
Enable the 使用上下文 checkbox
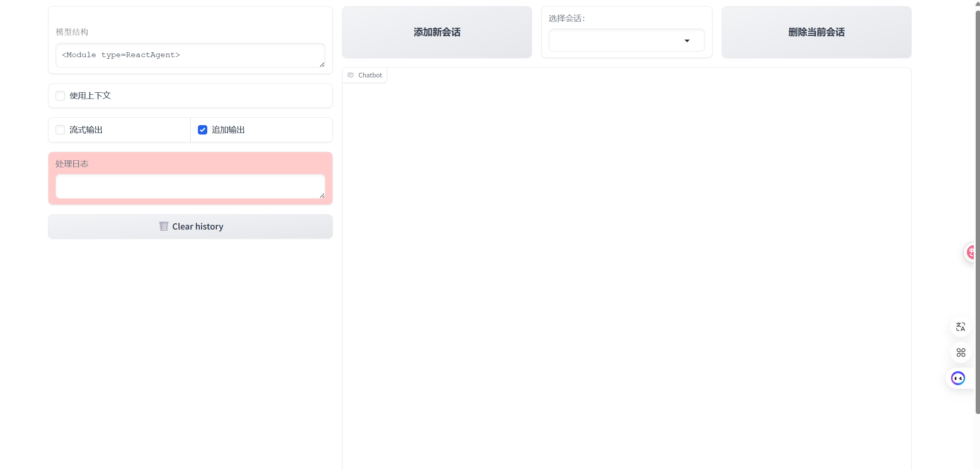[x=60, y=95]
